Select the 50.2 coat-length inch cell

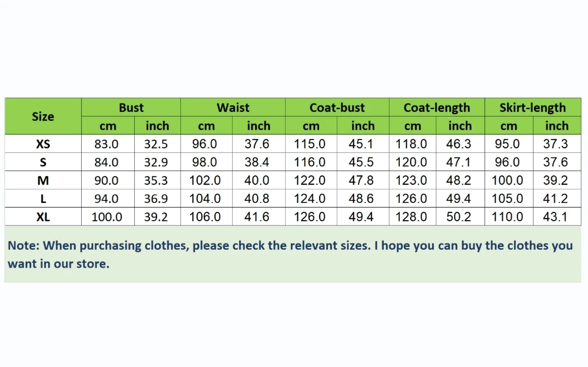point(459,217)
